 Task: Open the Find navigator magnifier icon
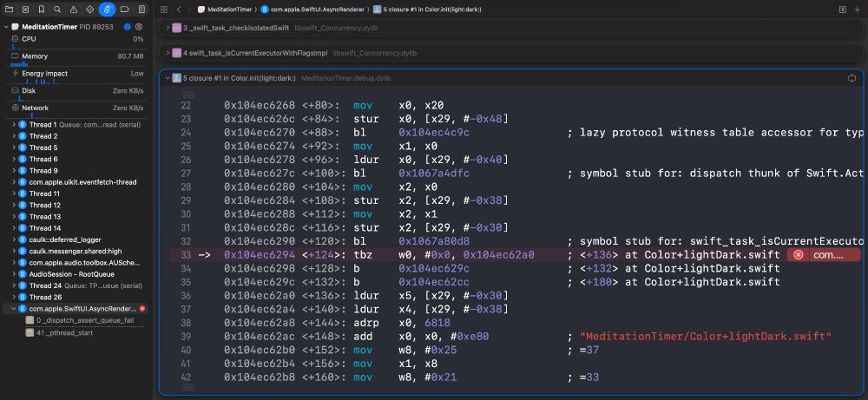(57, 10)
